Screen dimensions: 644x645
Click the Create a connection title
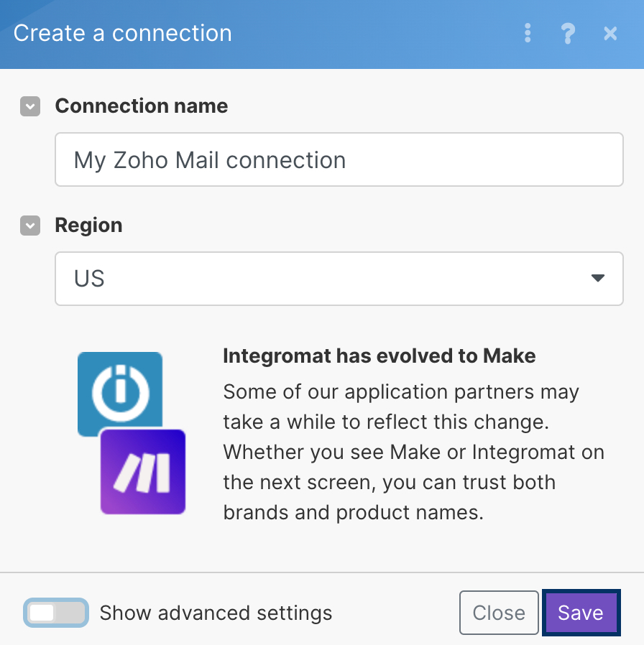point(123,33)
